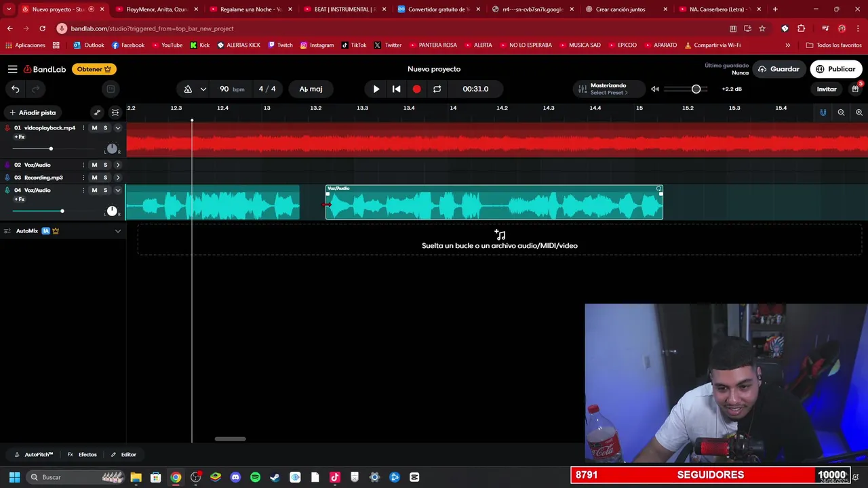Undo the last action
The height and width of the screenshot is (488, 868).
(15, 89)
